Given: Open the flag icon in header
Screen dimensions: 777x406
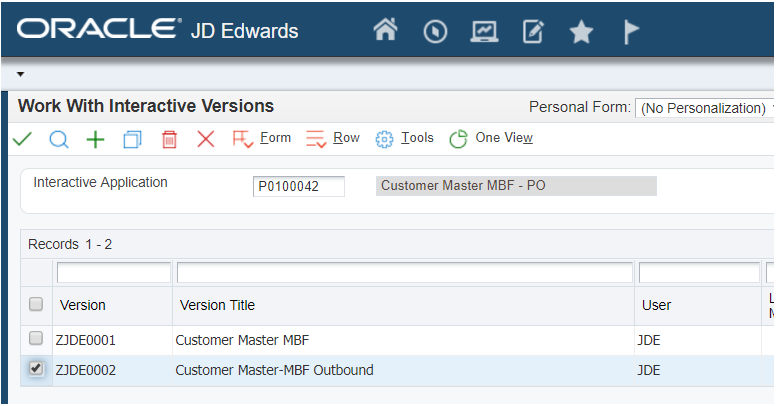Looking at the screenshot, I should (x=631, y=32).
